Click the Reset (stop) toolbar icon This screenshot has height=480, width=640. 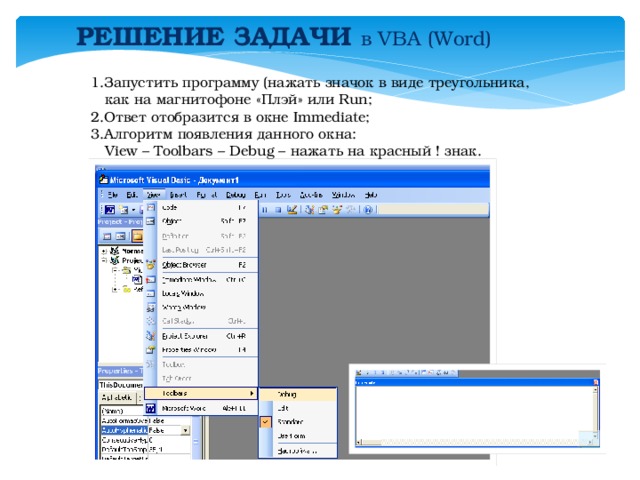pos(278,210)
